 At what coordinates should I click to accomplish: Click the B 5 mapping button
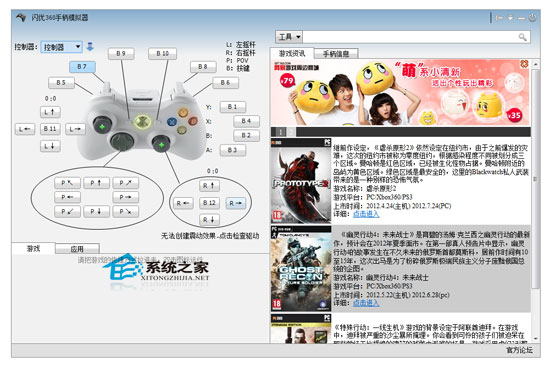coord(61,82)
